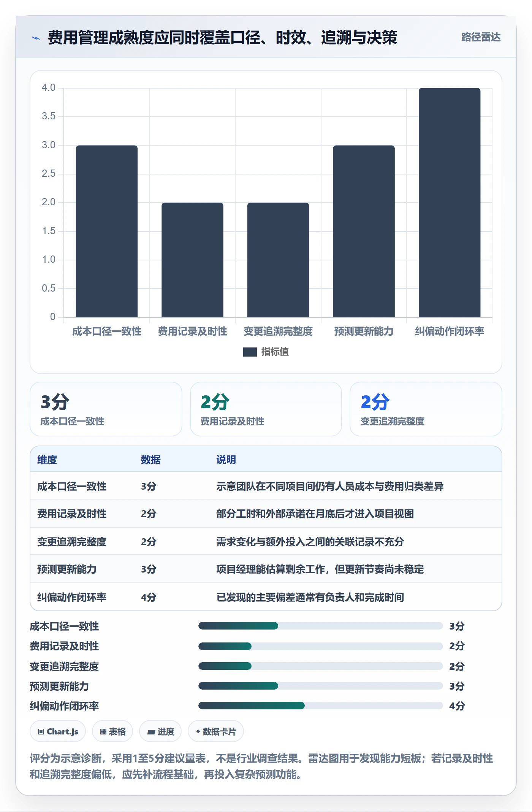Select the 纠偏动作闭环率 bar in chart
This screenshot has height=812, width=532.
point(450,203)
